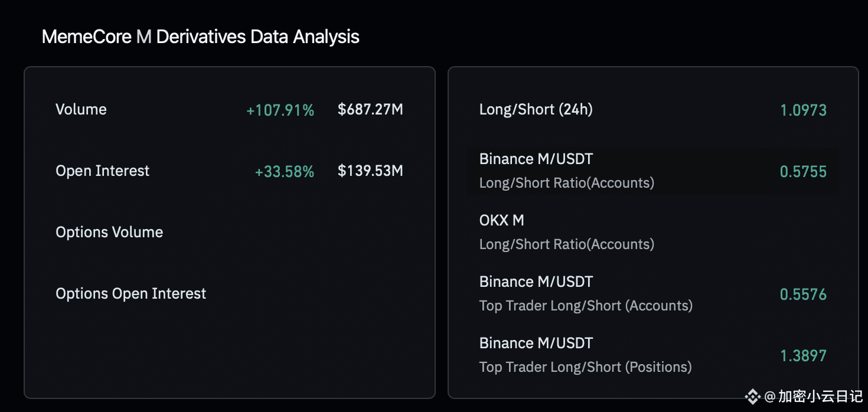
Task: Select the Options Volume row
Action: tap(109, 232)
